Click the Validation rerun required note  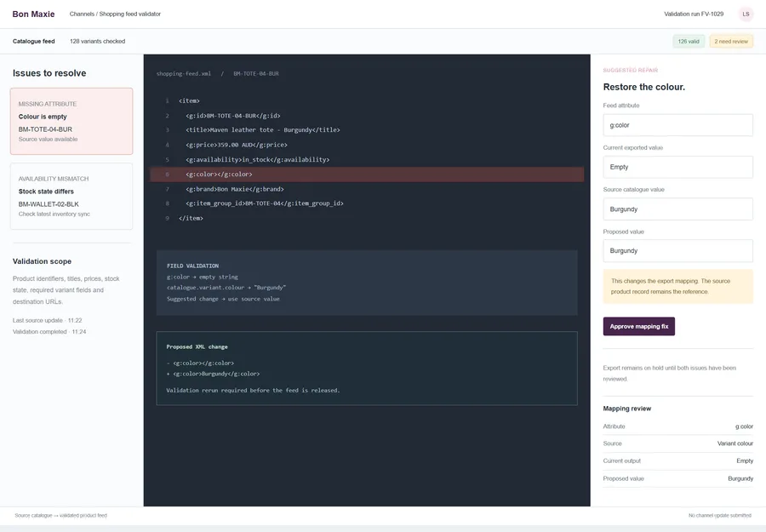(x=253, y=391)
